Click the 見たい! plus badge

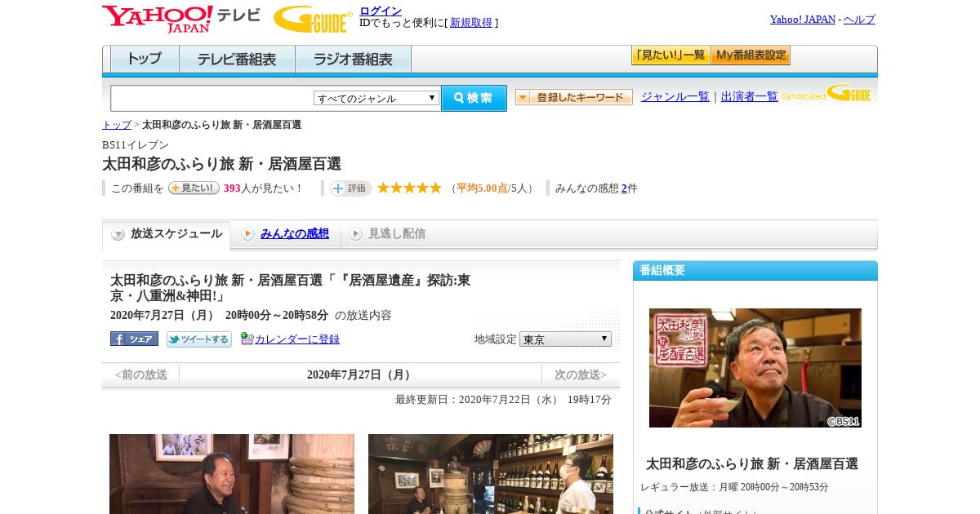coord(194,188)
